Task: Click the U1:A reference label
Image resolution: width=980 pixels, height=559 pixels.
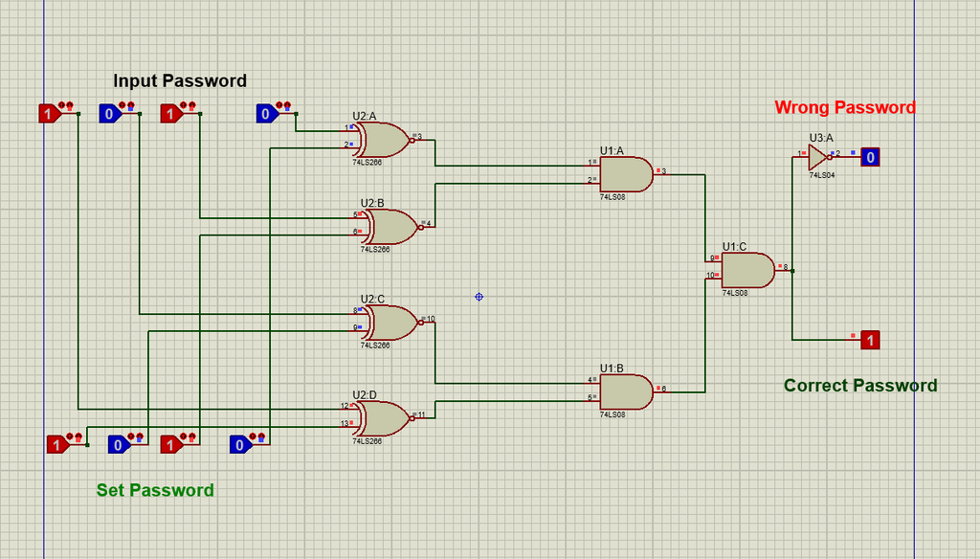Action: (612, 150)
